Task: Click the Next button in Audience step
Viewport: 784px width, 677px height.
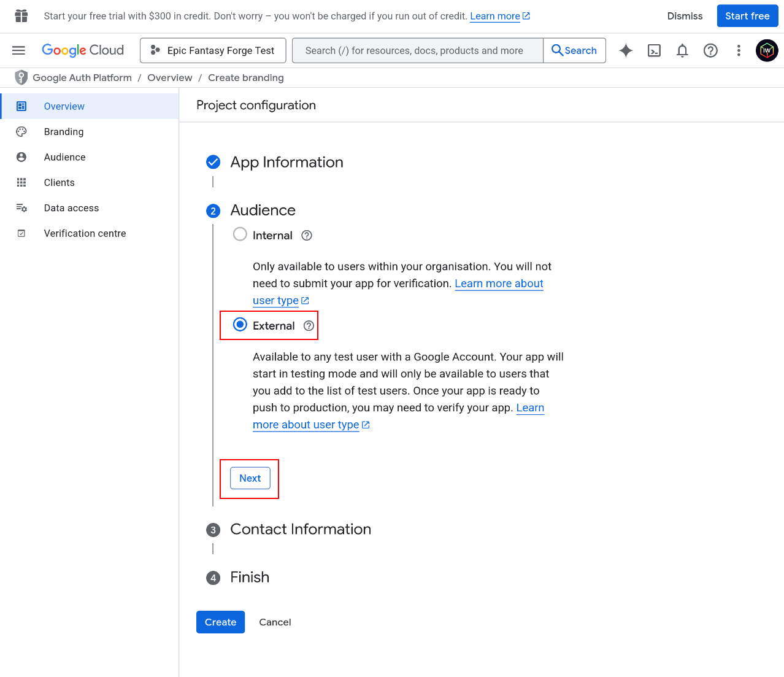Action: [249, 478]
